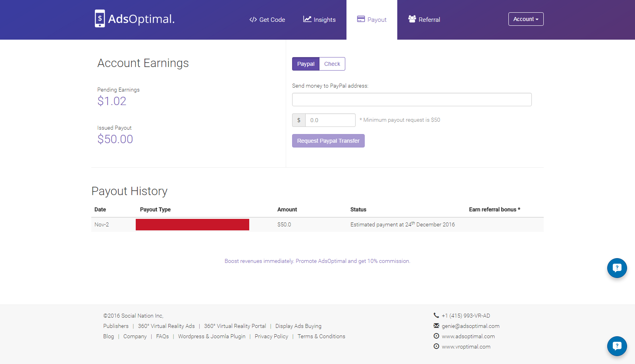
Task: Click the Pending Earnings $1.02 value
Action: 112,101
